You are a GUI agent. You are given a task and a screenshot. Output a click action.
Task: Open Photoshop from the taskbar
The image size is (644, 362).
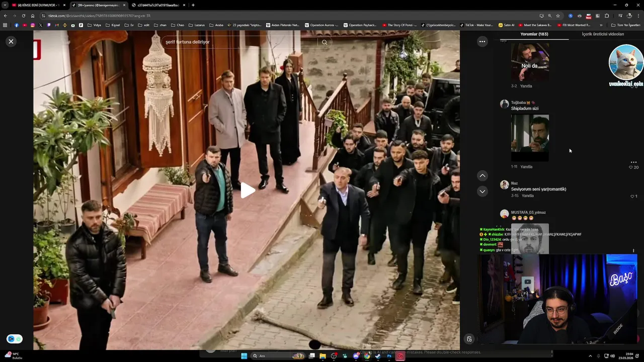click(x=389, y=356)
